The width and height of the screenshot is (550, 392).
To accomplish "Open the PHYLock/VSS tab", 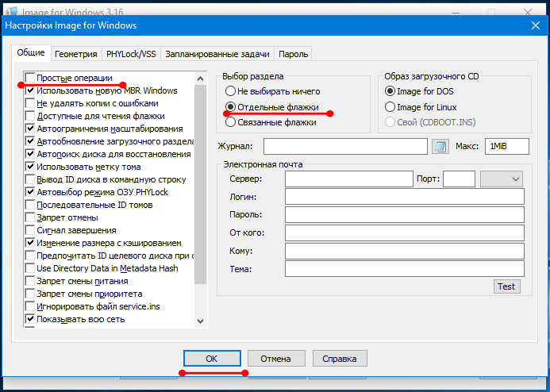I will click(x=131, y=54).
